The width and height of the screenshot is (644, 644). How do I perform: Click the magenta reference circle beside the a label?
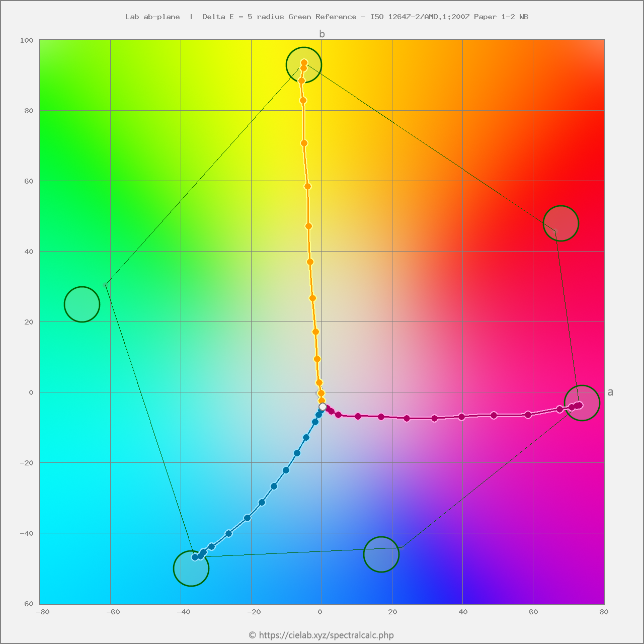pyautogui.click(x=582, y=403)
